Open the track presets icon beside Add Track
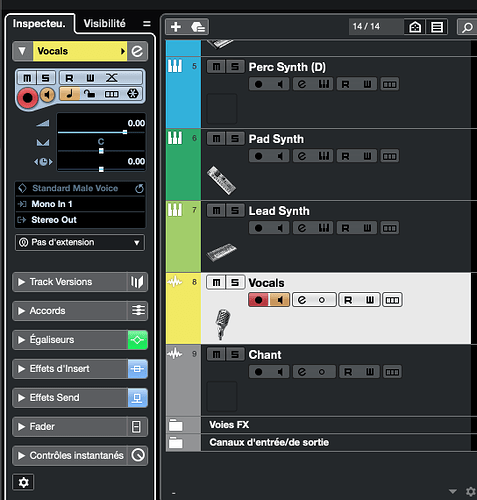Viewport: 477px width, 500px height. pos(198,27)
